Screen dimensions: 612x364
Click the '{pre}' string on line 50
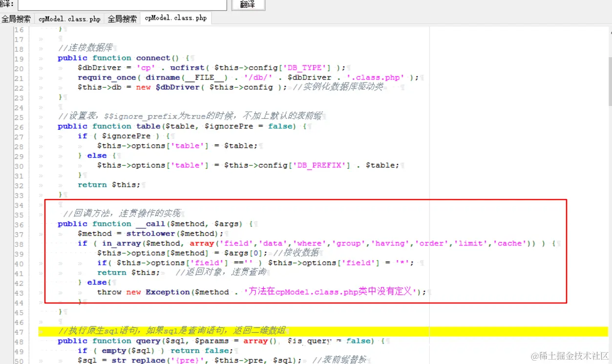tap(187, 361)
